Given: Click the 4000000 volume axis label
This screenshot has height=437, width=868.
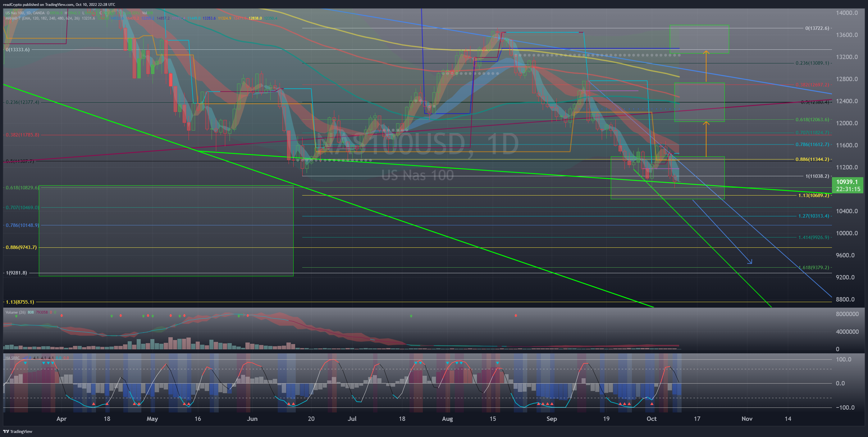Looking at the screenshot, I should 847,331.
